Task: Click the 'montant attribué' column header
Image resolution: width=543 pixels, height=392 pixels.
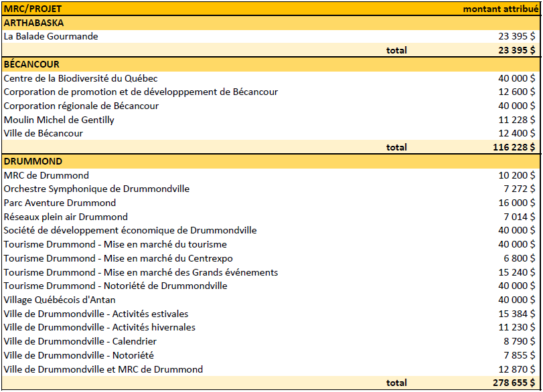Action: [x=501, y=9]
